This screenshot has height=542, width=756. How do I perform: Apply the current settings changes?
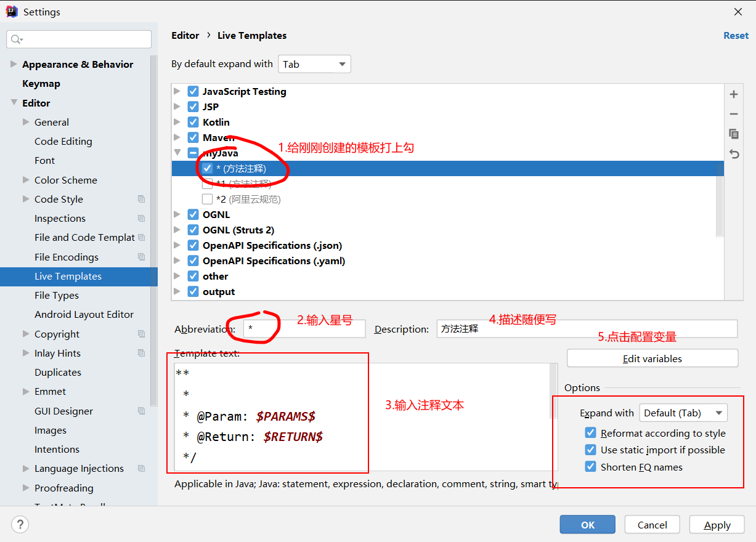[x=717, y=525]
